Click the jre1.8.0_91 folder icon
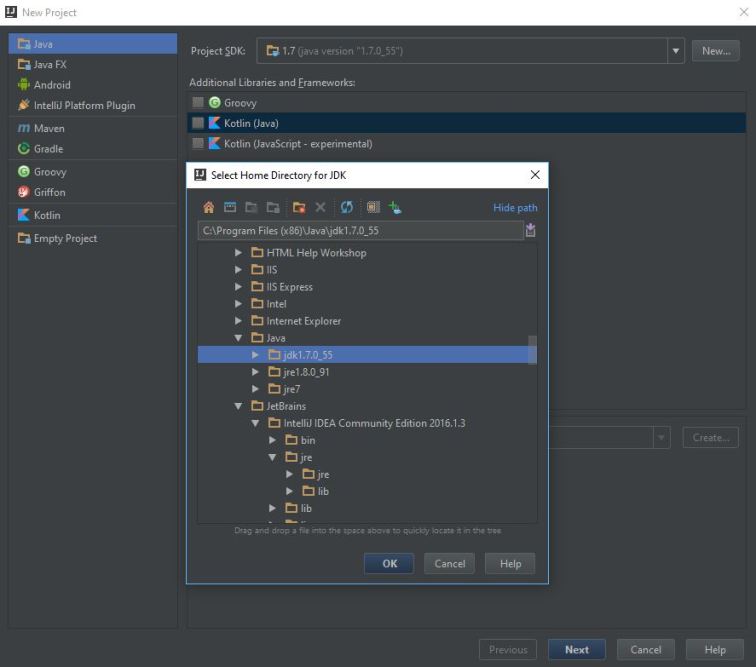 [274, 371]
